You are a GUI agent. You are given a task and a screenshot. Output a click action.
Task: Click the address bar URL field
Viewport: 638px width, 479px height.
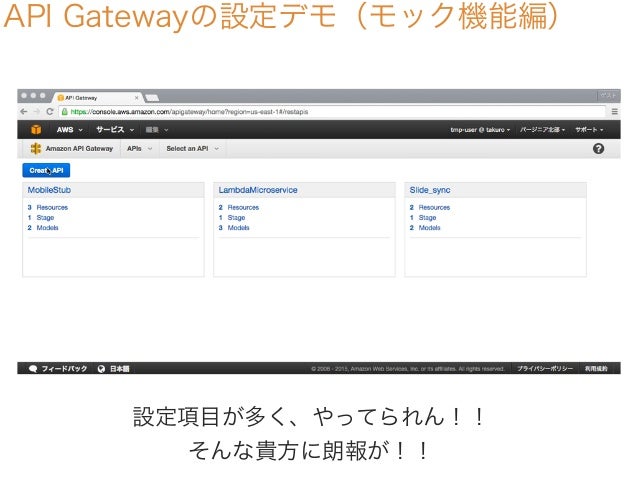click(332, 112)
